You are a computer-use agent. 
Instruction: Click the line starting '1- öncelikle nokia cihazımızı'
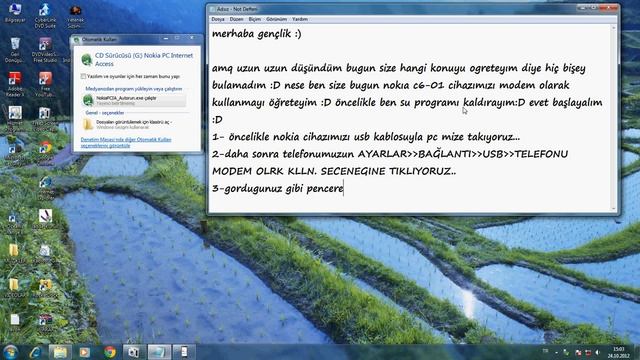(x=366, y=137)
